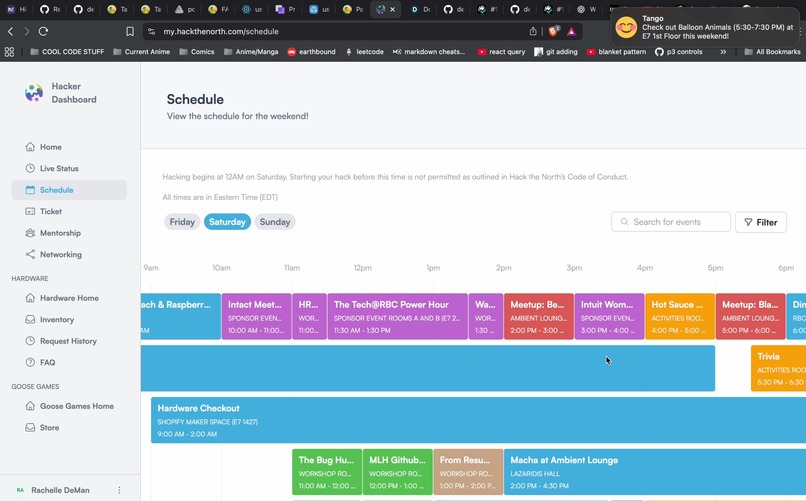Click the Goose Games Home icon

pos(30,406)
